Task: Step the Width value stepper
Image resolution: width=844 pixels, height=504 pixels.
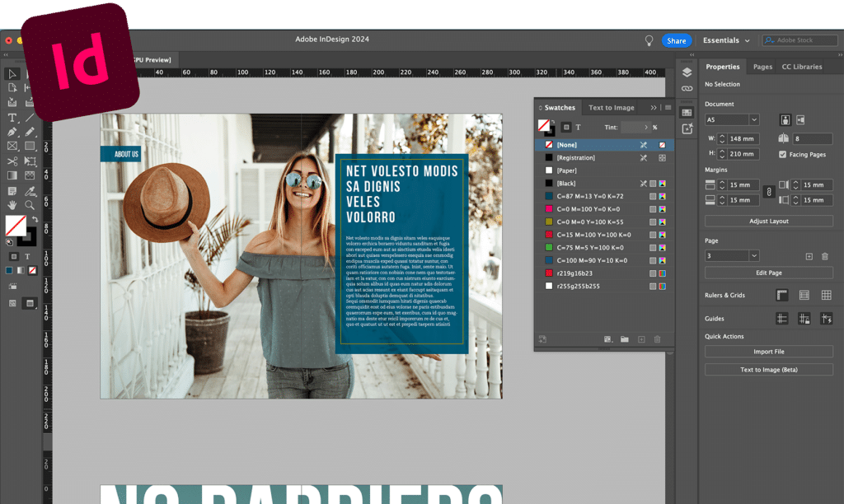Action: point(722,139)
